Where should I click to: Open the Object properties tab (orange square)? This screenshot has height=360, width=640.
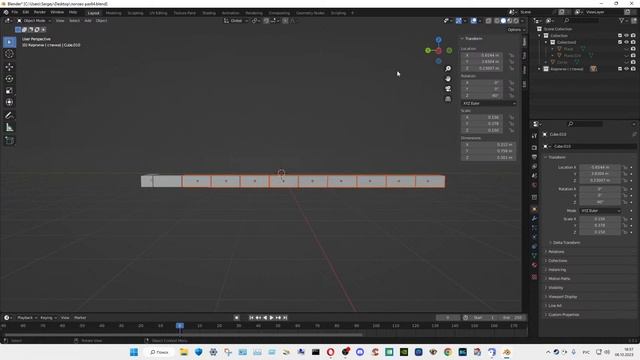(x=534, y=209)
